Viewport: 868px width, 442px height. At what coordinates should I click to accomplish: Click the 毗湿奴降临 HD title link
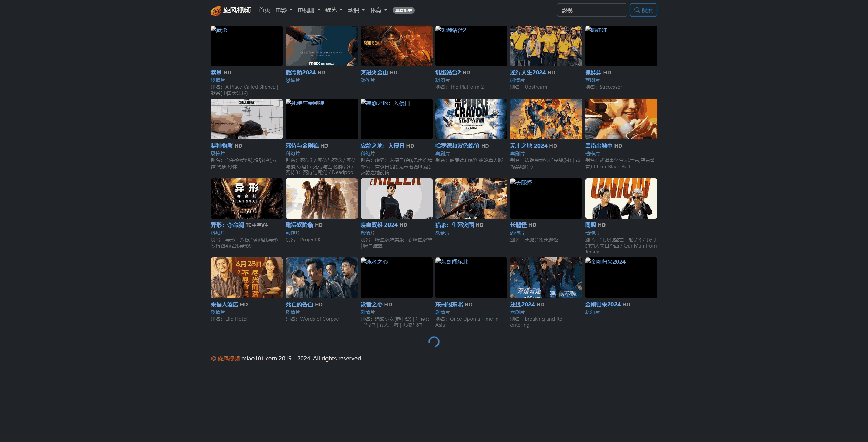click(x=304, y=225)
